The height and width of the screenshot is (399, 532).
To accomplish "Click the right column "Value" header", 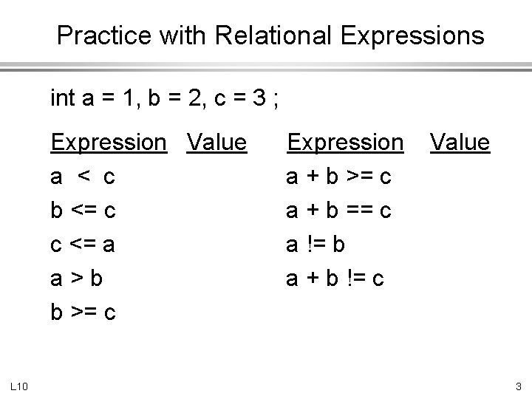I will [x=460, y=141].
